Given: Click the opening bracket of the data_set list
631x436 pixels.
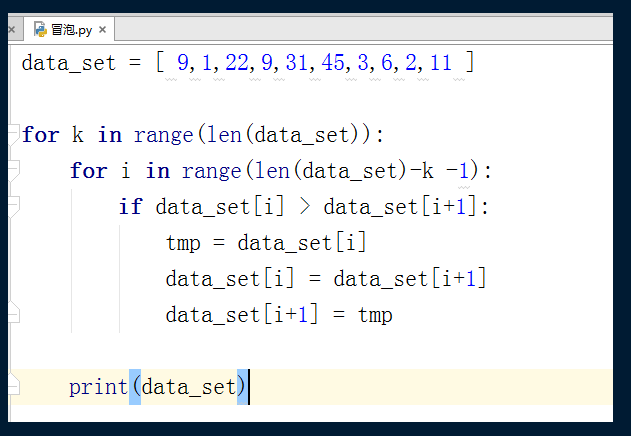Looking at the screenshot, I should [x=160, y=62].
